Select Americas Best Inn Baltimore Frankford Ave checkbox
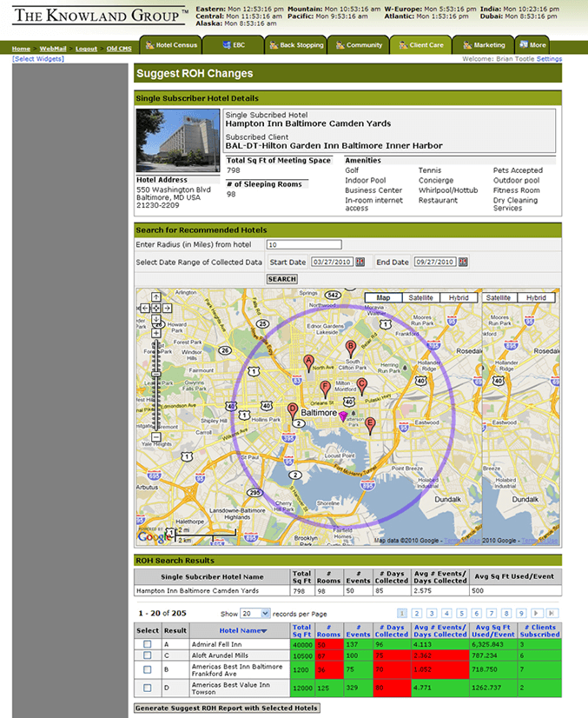588x718 pixels. point(147,669)
